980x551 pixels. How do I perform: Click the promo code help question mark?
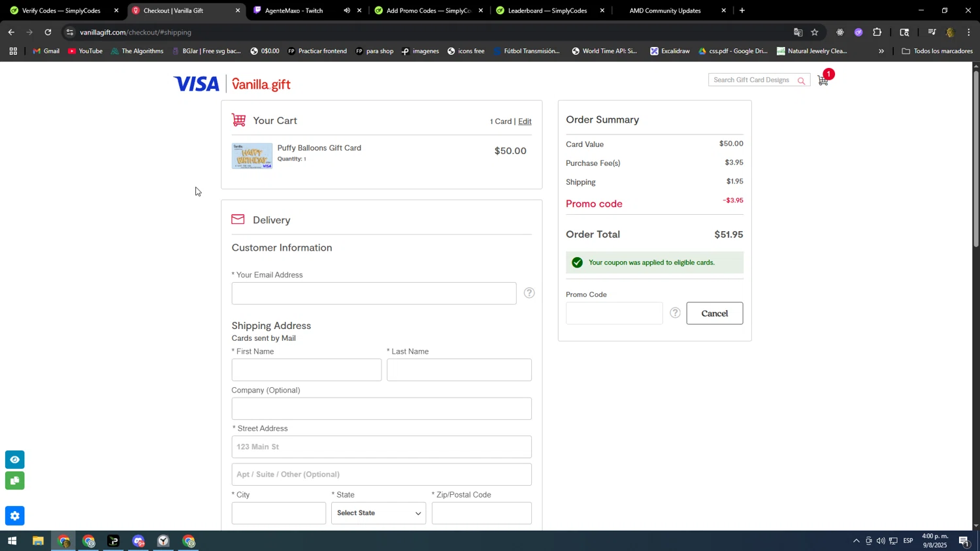(x=675, y=313)
